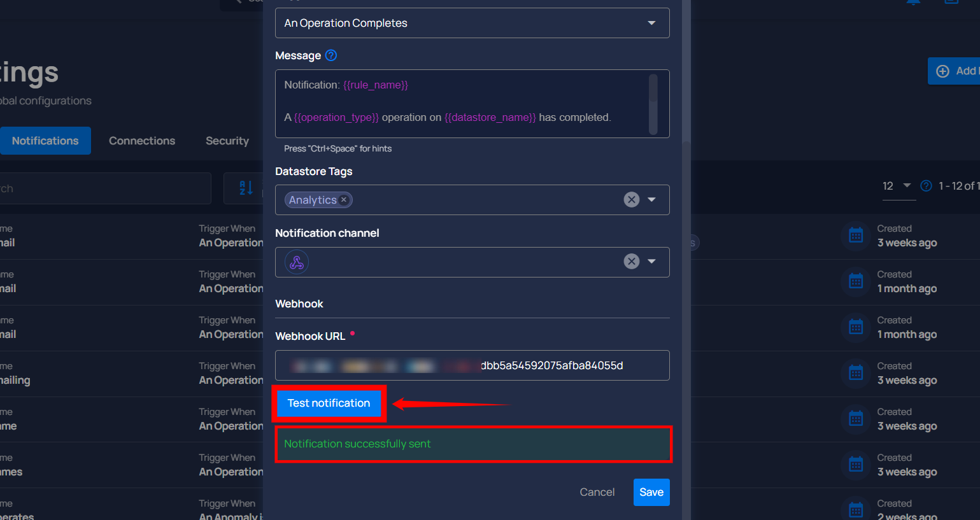Focus the Webhook URL field
The height and width of the screenshot is (520, 980).
(472, 365)
